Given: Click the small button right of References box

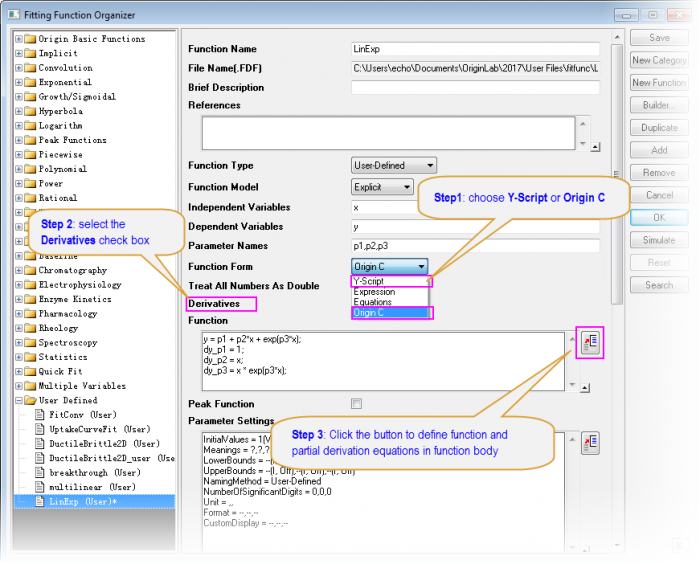Looking at the screenshot, I should (596, 146).
